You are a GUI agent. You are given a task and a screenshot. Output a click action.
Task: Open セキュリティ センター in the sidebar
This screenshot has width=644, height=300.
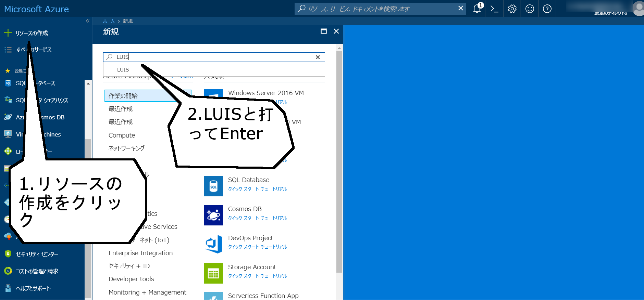tap(37, 254)
